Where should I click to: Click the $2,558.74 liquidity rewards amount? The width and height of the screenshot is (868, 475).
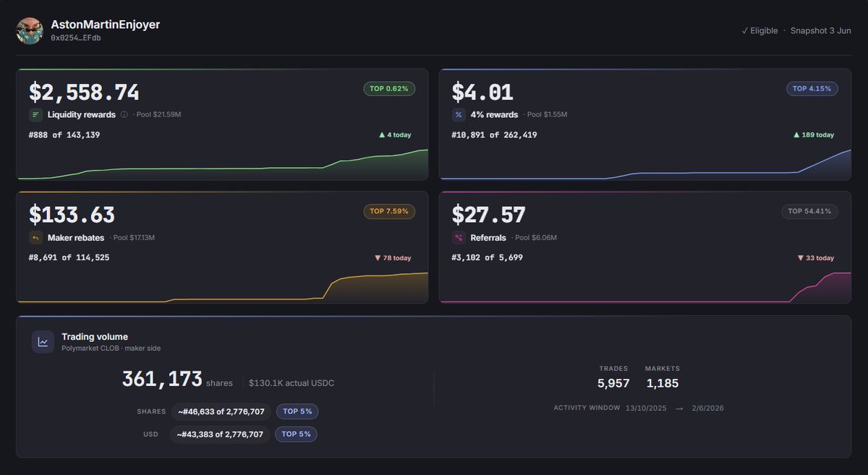point(84,93)
